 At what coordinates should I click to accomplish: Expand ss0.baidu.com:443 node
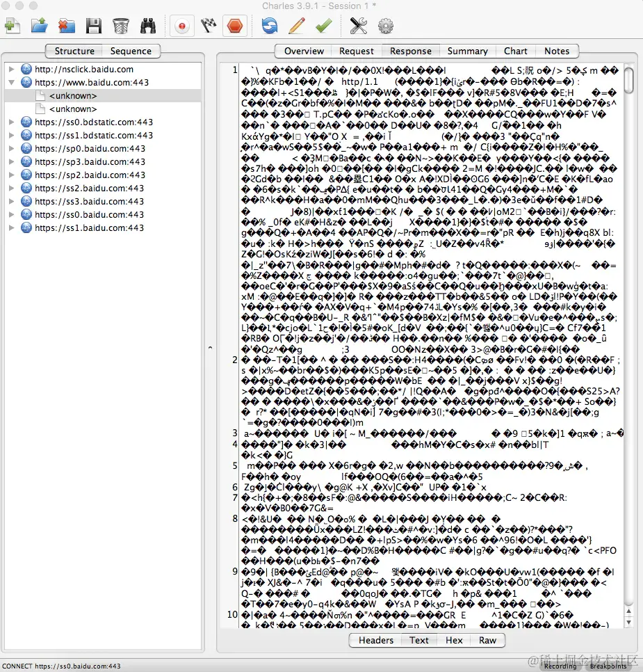pos(12,215)
